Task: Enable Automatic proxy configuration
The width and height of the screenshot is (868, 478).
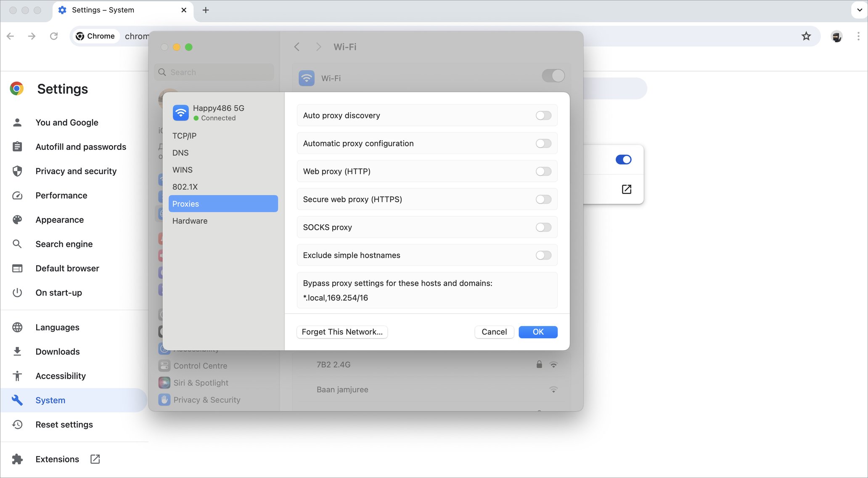Action: (543, 143)
